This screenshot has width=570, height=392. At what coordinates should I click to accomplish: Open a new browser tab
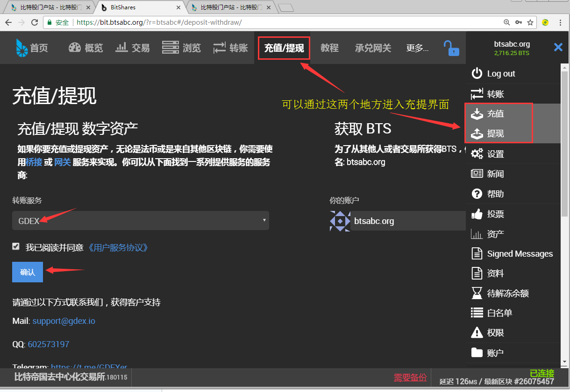(x=285, y=7)
